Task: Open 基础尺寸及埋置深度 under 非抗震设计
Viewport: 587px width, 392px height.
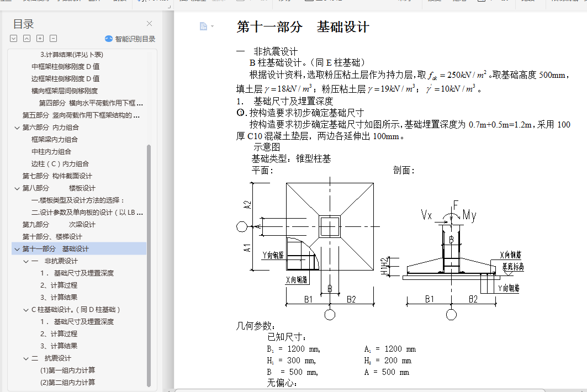Action: pyautogui.click(x=77, y=273)
